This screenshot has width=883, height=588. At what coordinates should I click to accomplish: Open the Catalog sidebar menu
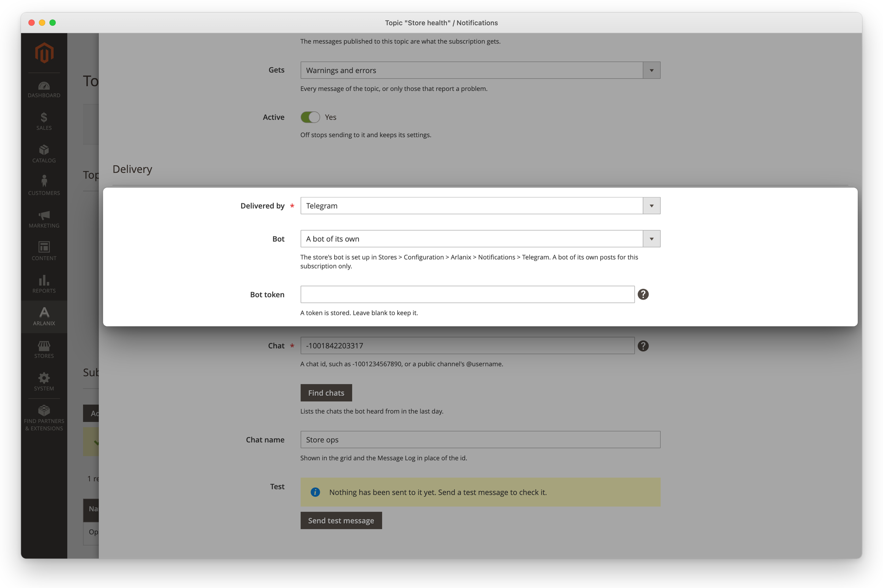[44, 154]
